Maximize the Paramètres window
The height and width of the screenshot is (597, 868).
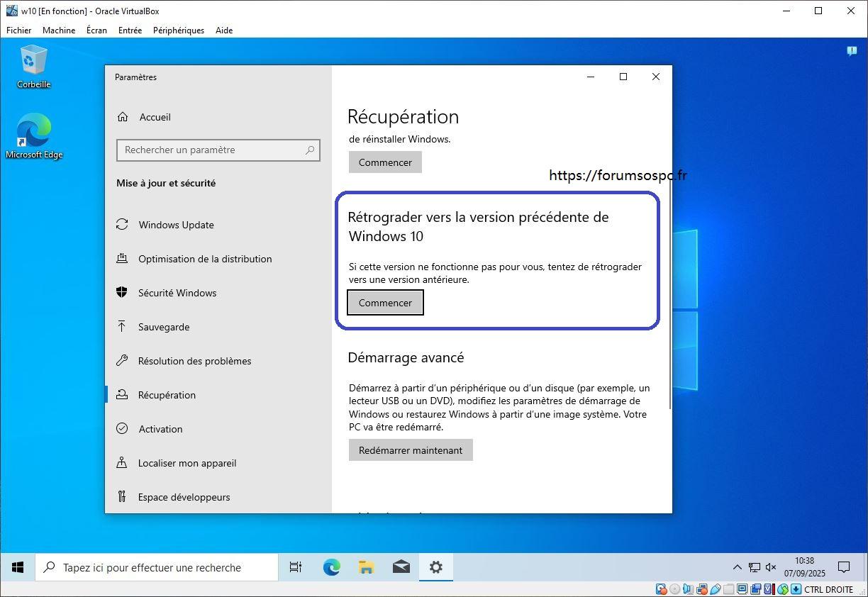coord(623,77)
